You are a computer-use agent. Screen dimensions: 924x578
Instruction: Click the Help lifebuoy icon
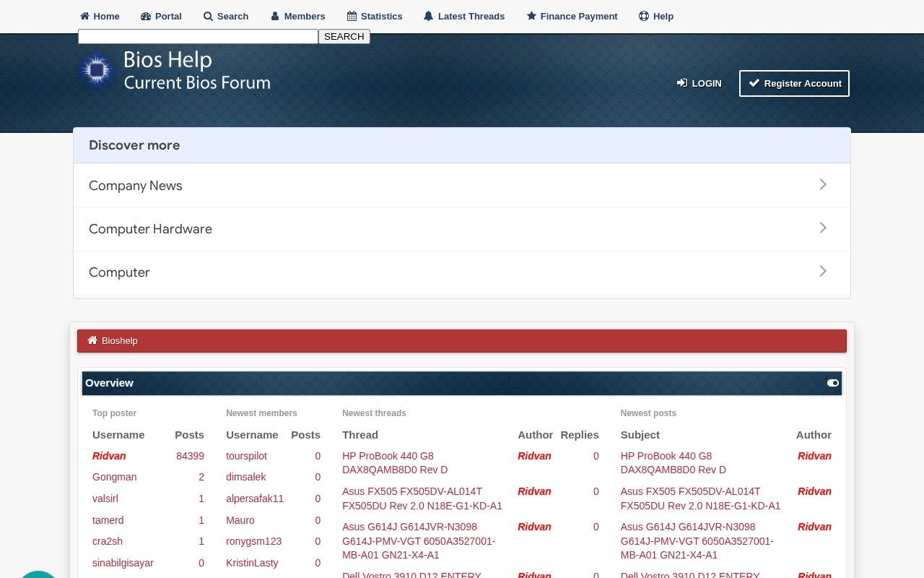(644, 16)
